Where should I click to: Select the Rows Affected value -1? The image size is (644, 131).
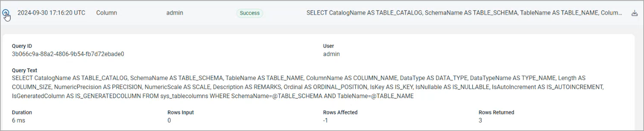pyautogui.click(x=325, y=120)
